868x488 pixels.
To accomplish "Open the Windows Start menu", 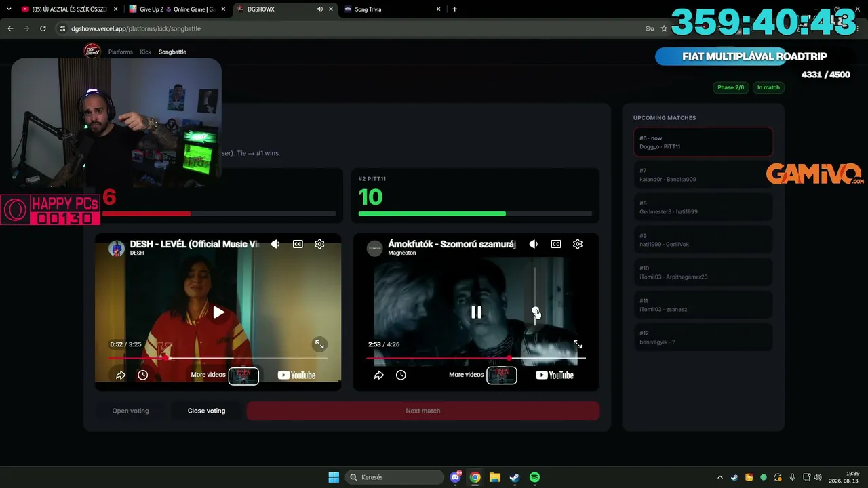I will coord(334,477).
